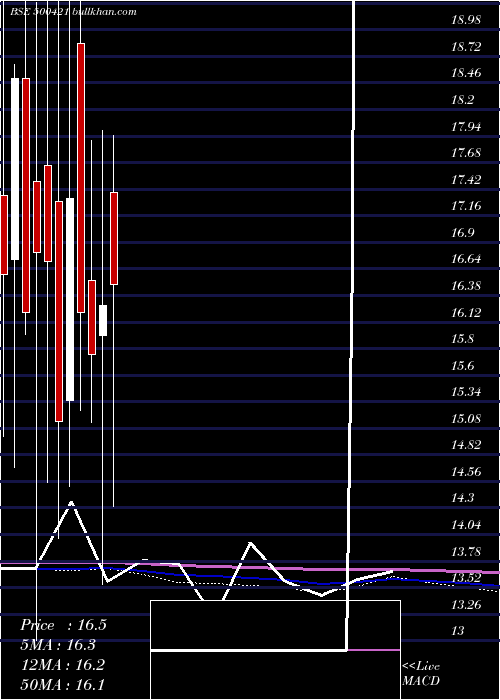Click the 13.52 price axis label
Screen dimensions: 500x700
(466, 578)
